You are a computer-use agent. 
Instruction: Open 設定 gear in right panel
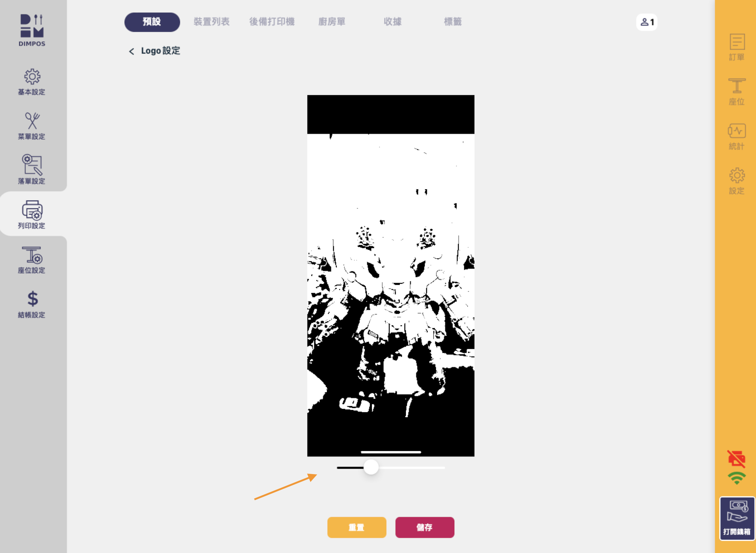tap(736, 181)
